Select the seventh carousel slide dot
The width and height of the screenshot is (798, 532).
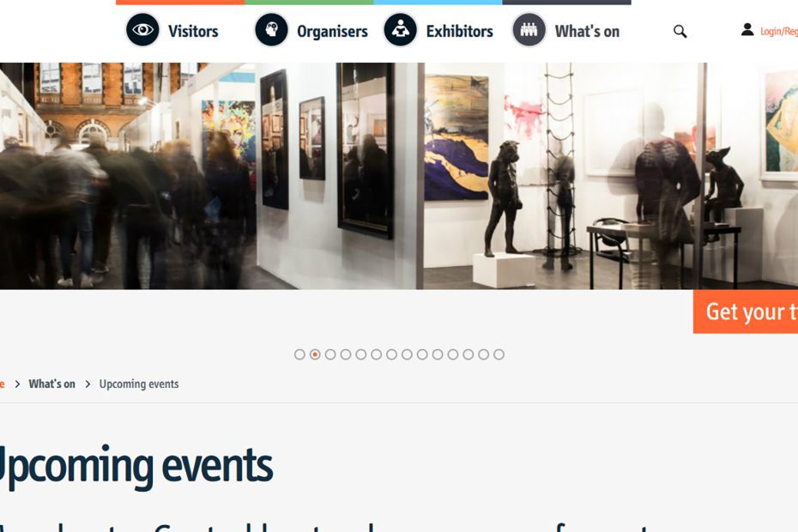click(391, 354)
